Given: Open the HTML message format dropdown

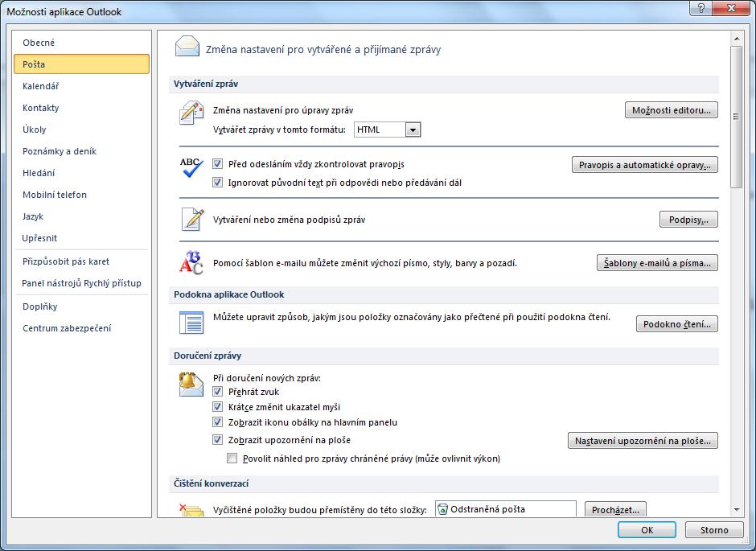Looking at the screenshot, I should pyautogui.click(x=413, y=130).
